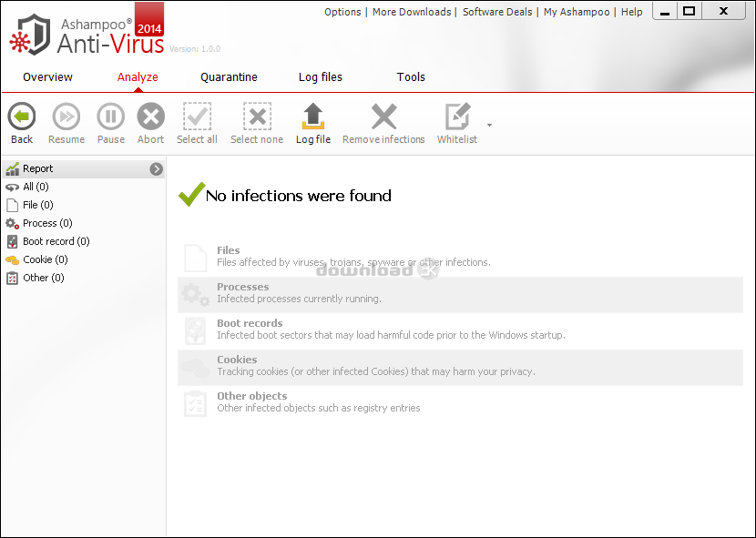Viewport: 756px width, 538px height.
Task: Click the Report row arrow button
Action: pyautogui.click(x=157, y=168)
